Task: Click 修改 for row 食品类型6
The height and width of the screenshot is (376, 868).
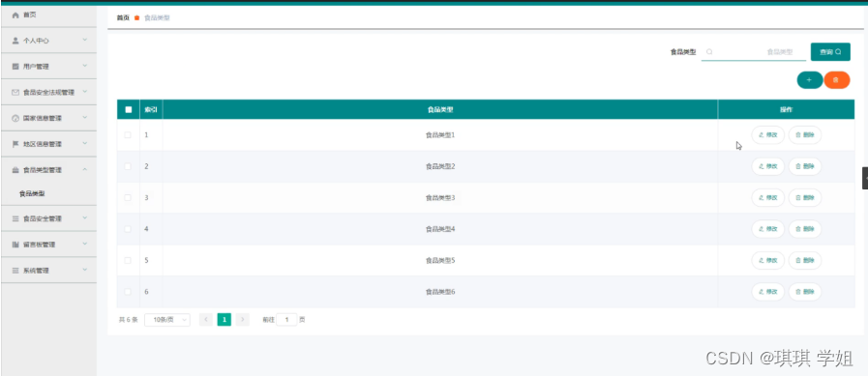Action: [767, 291]
